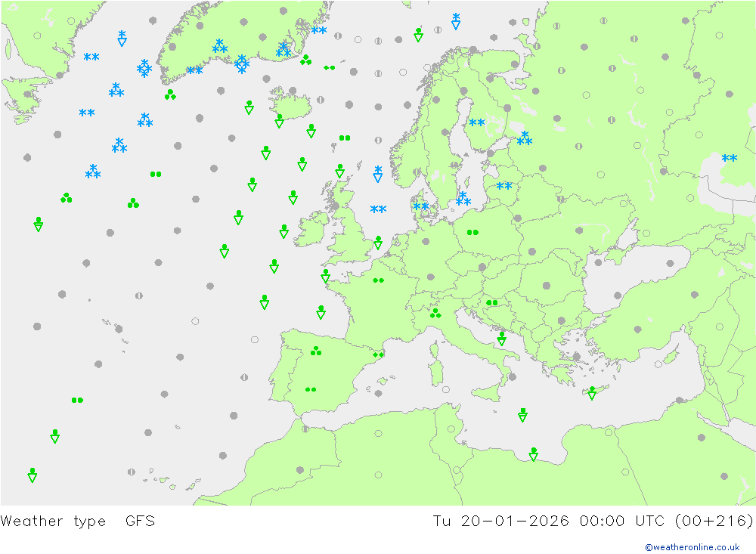Click the two-dot rain symbol in central Spain
756x554 pixels.
click(310, 389)
